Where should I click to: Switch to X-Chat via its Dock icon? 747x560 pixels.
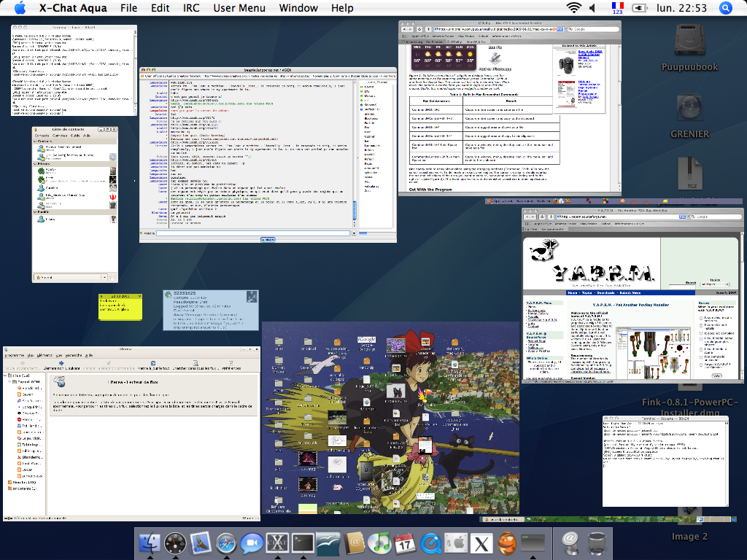[x=277, y=543]
